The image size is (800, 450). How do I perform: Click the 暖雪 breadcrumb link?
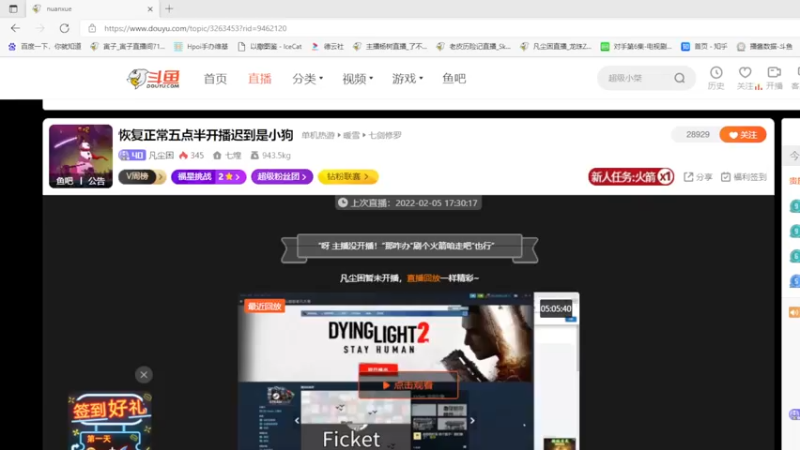point(351,135)
